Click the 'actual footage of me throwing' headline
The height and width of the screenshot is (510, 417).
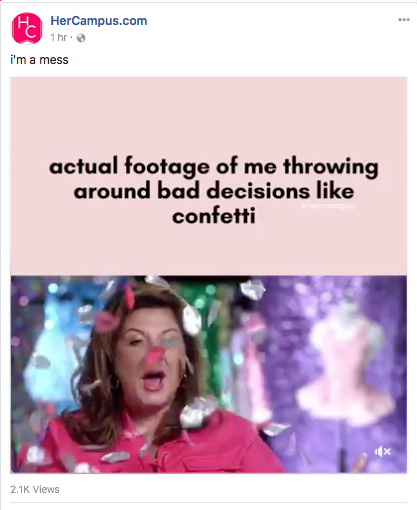click(214, 166)
